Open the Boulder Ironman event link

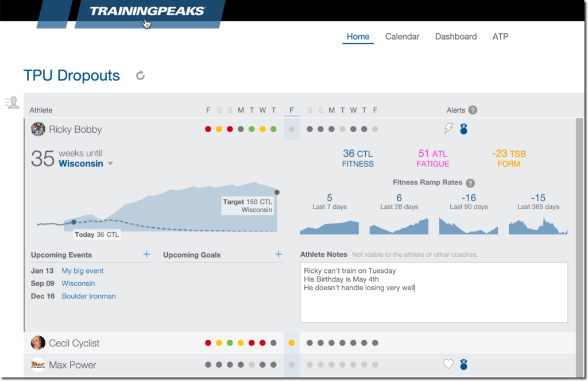pos(88,296)
